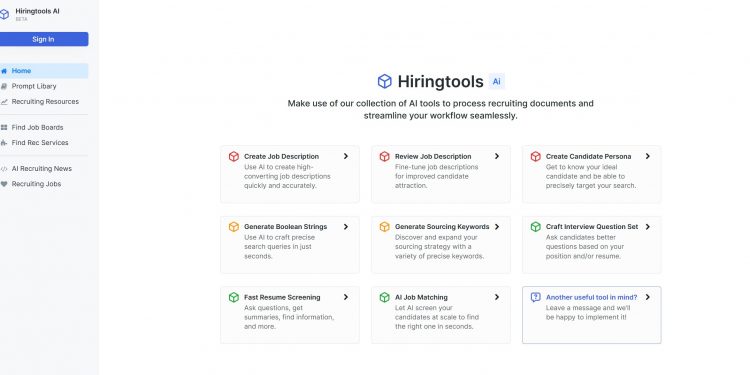750x375 pixels.
Task: Click text 'Fine-tune job descriptions for improved'
Action: coord(436,176)
